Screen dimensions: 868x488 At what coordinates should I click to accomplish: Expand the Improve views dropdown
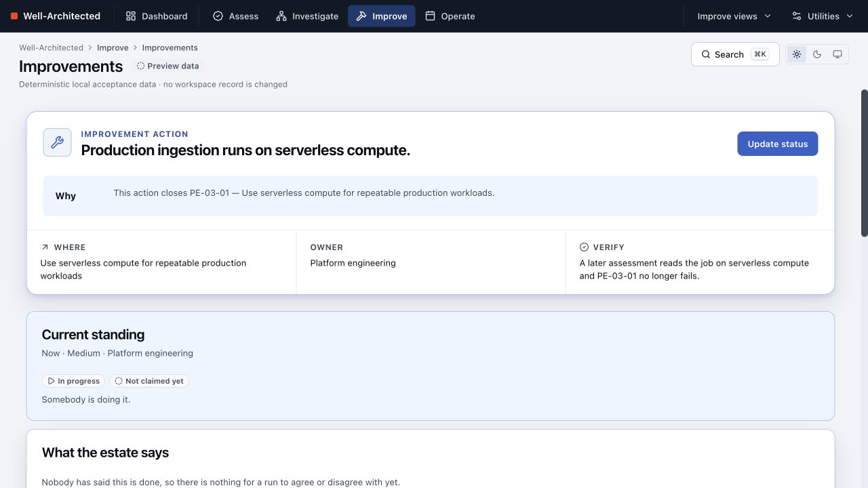tap(734, 16)
